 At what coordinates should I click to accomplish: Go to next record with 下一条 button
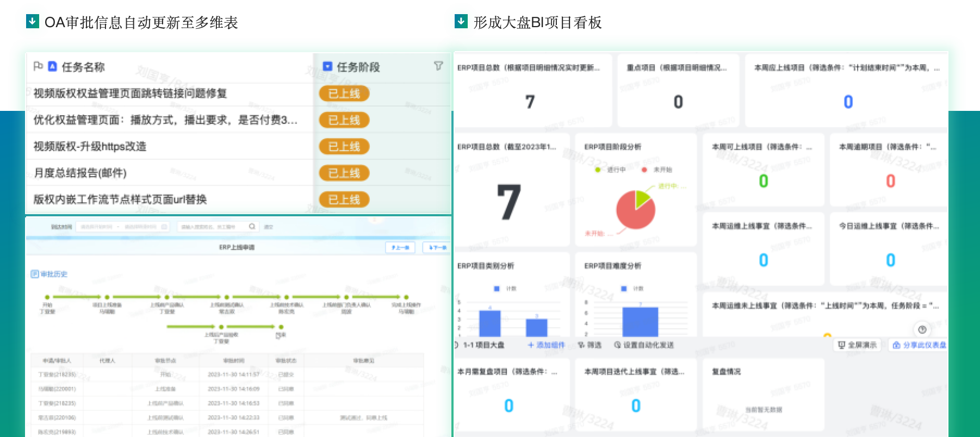click(x=436, y=247)
